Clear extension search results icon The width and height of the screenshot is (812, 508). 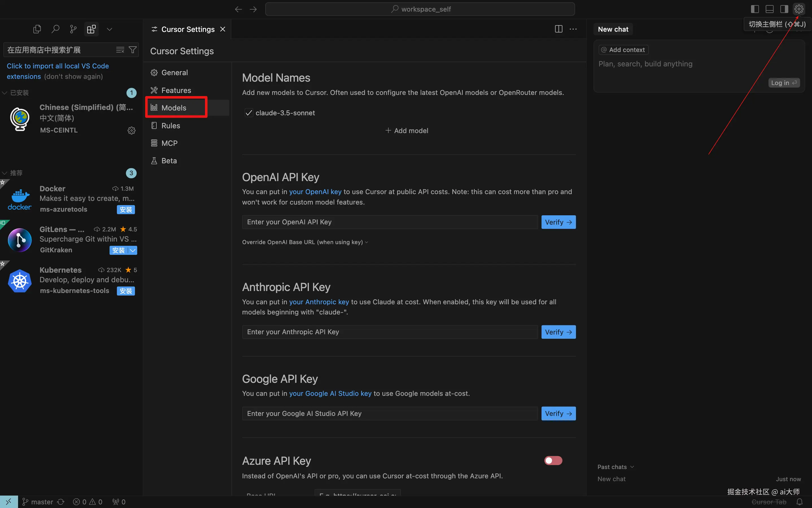point(120,50)
